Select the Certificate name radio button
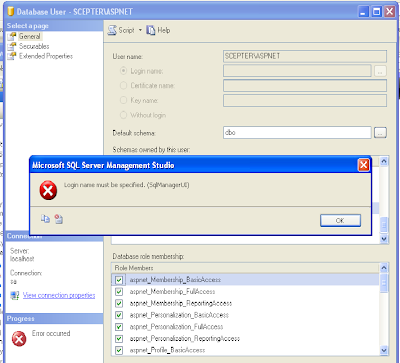Screen dimensions: 400x363 point(123,86)
